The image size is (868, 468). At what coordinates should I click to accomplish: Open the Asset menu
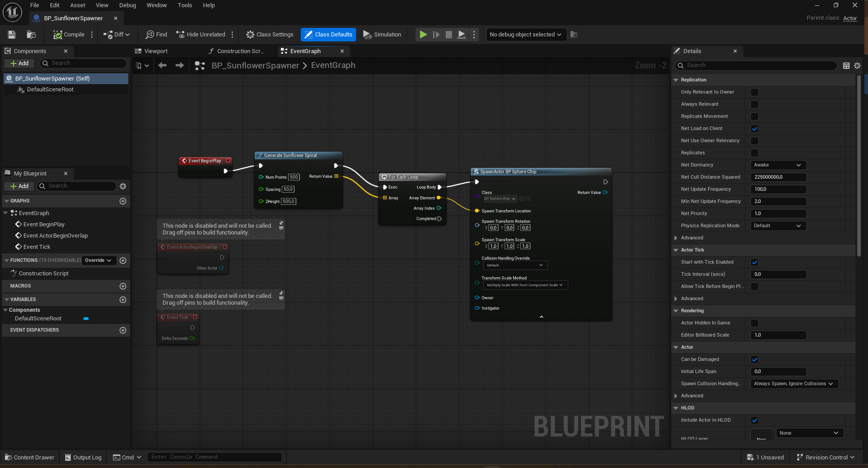pos(77,5)
